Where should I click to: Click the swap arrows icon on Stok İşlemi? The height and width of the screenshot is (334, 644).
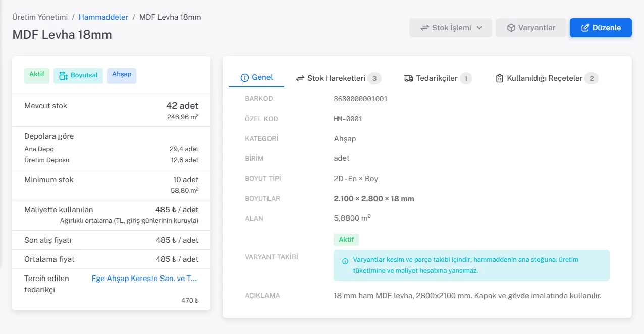[425, 28]
